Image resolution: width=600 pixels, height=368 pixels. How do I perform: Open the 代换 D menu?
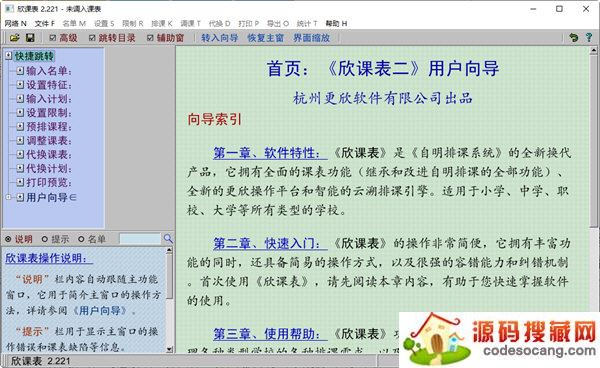220,23
